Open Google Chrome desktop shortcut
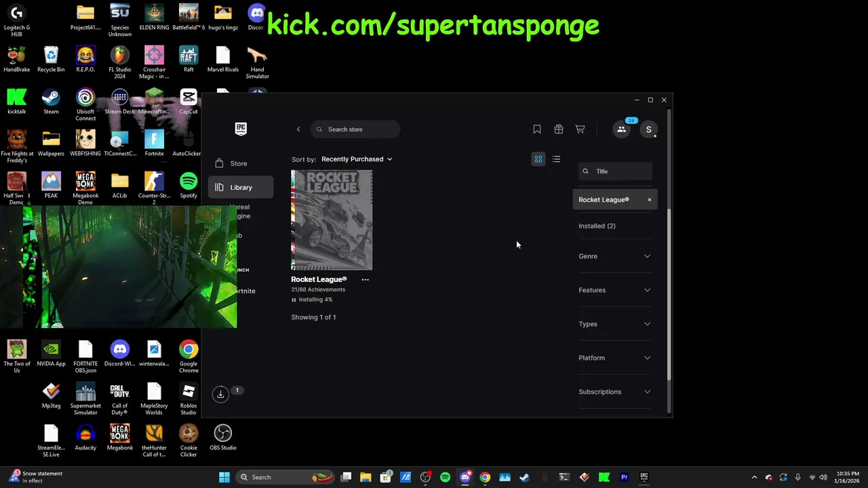The width and height of the screenshot is (868, 488). coord(189,357)
